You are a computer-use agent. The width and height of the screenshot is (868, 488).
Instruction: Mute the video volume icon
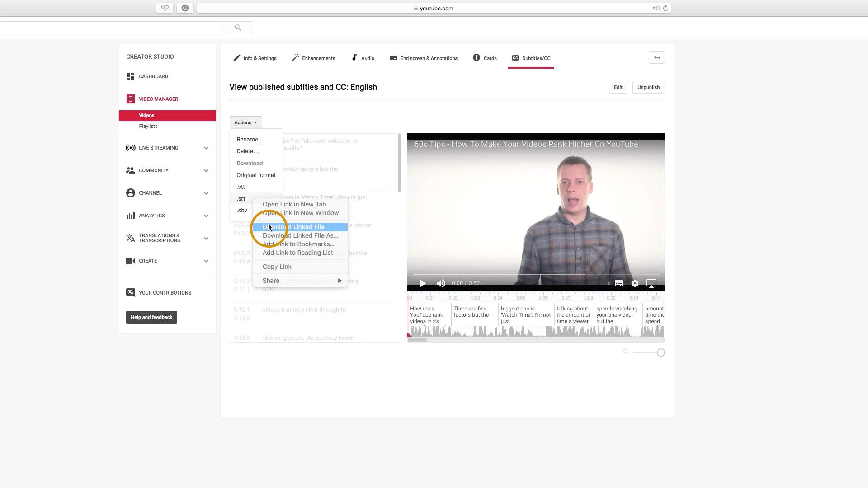[x=441, y=283]
